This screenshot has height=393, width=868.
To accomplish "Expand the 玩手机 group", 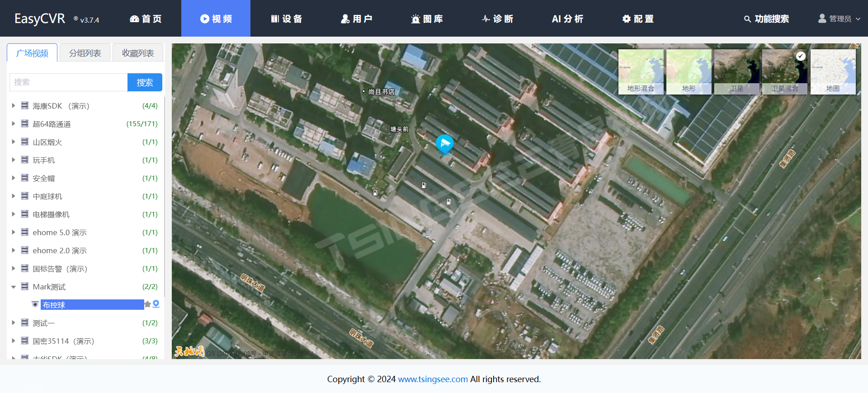I will coord(14,160).
